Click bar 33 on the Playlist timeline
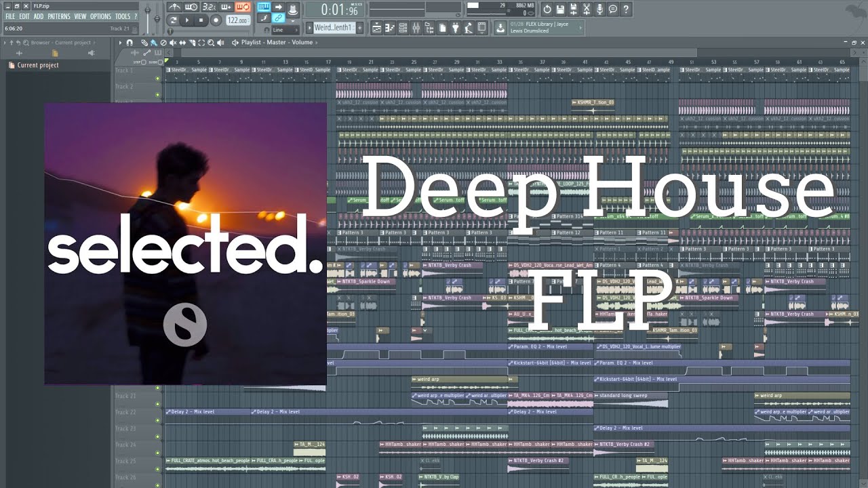 click(x=500, y=62)
